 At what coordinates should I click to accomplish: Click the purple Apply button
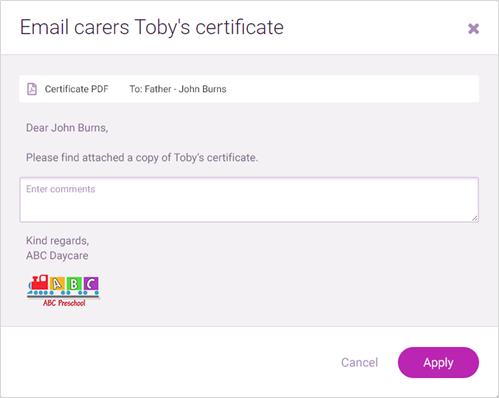438,362
